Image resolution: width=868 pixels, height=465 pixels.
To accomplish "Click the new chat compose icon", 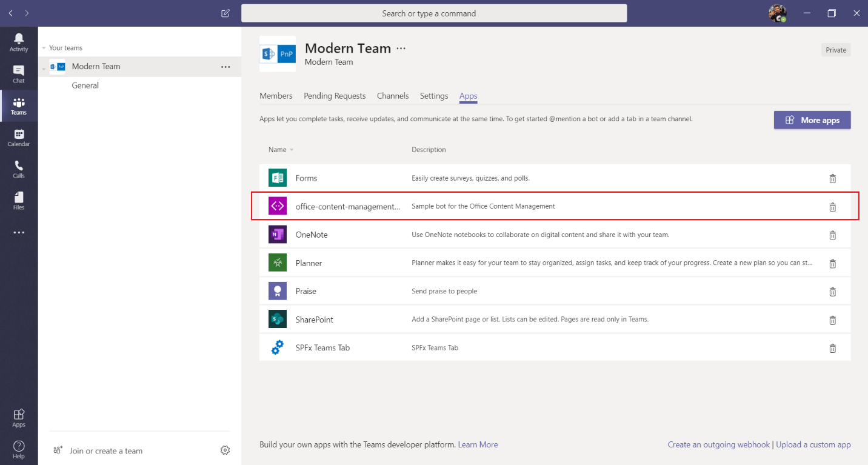I will 225,13.
